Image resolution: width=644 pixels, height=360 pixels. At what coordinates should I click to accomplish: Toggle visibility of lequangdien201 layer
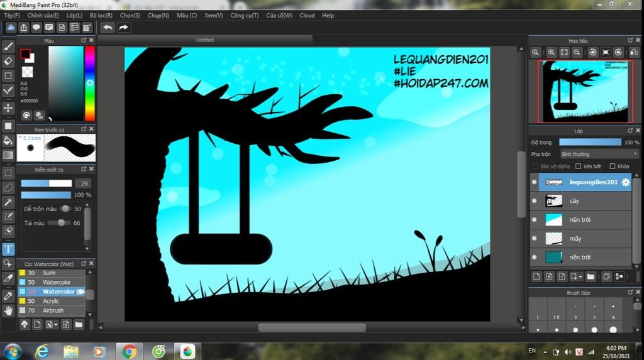click(x=535, y=182)
